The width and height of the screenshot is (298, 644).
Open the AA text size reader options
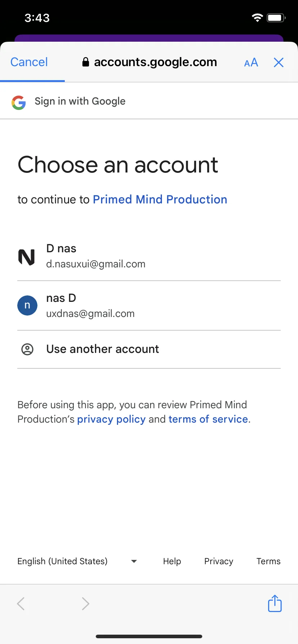coord(251,63)
